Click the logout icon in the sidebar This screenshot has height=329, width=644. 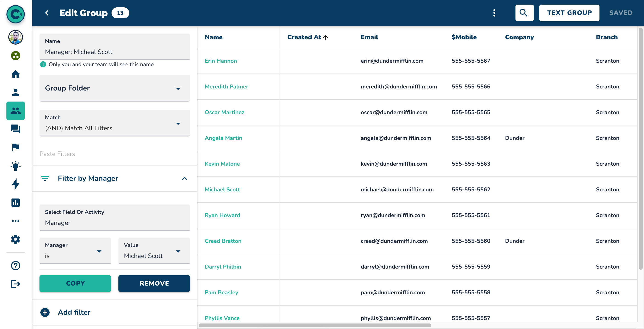click(x=16, y=284)
